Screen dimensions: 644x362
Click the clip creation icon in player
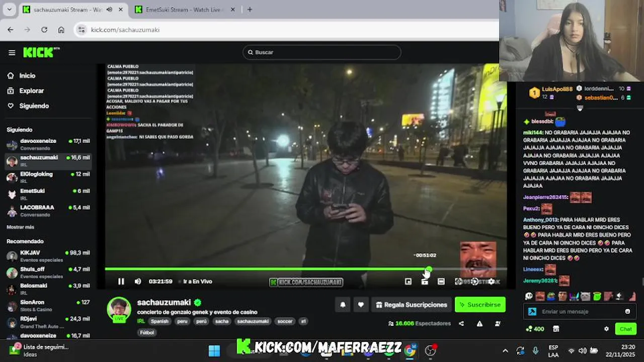(425, 282)
